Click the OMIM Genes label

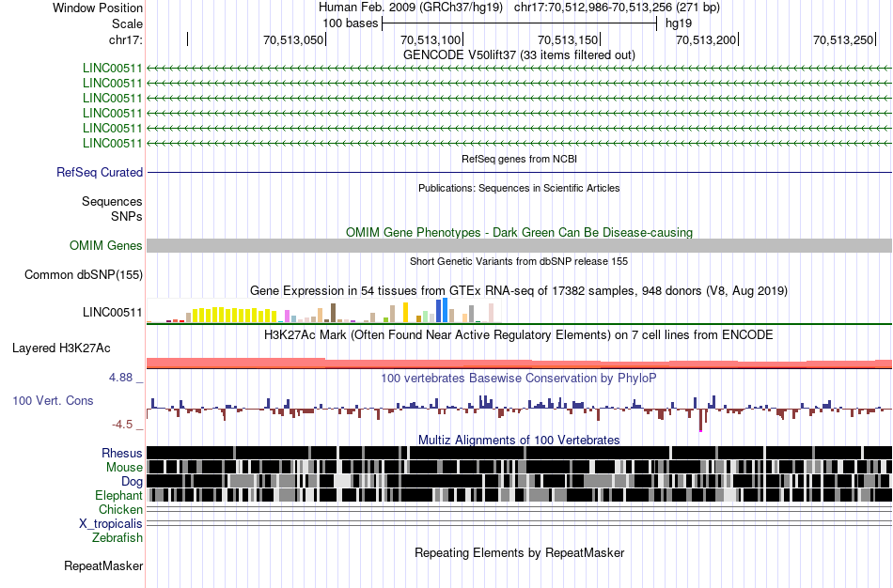click(106, 246)
